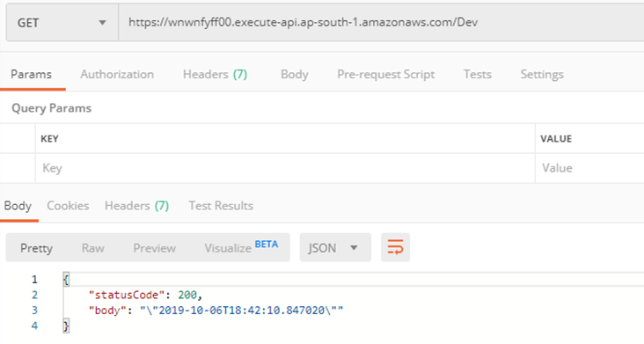
Task: Select the request Body tab
Action: pyautogui.click(x=295, y=74)
